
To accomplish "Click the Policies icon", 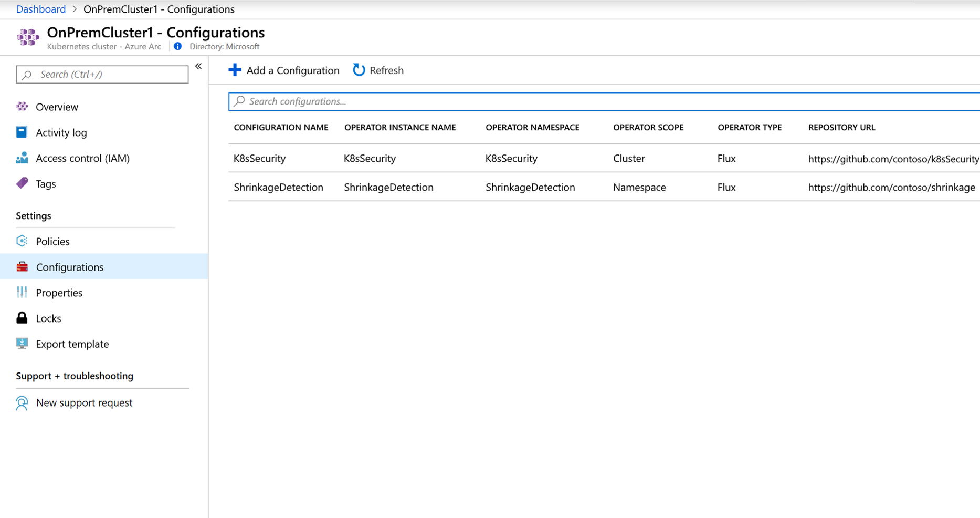I will (x=22, y=241).
